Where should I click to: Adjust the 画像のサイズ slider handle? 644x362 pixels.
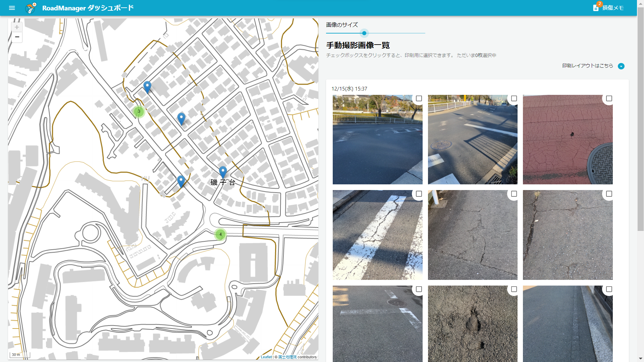[364, 33]
